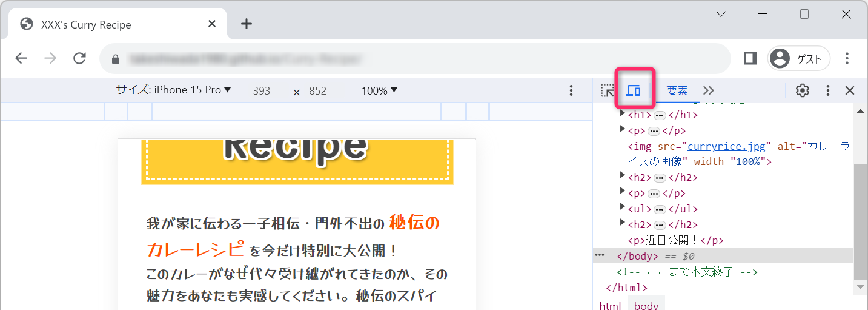
Task: Go back to previous page
Action: tap(21, 58)
